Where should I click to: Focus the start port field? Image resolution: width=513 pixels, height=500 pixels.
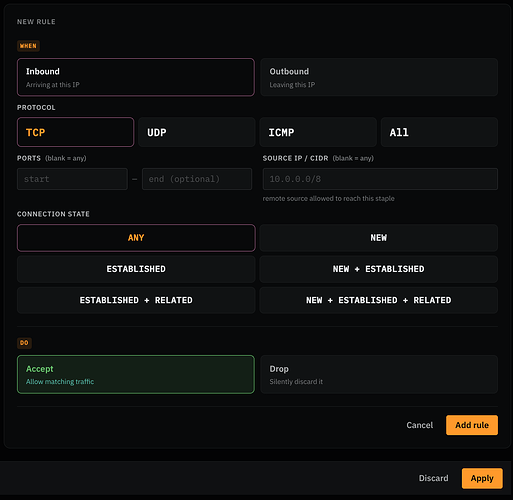click(72, 179)
